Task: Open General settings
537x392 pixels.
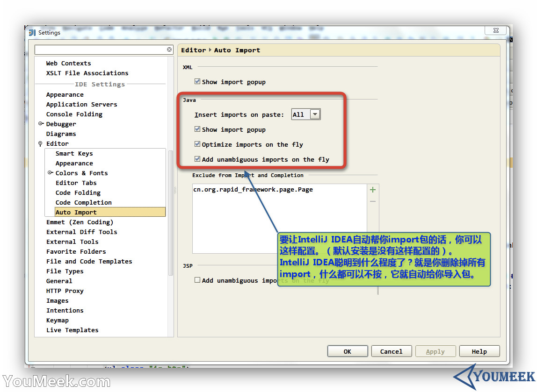Action: (59, 281)
